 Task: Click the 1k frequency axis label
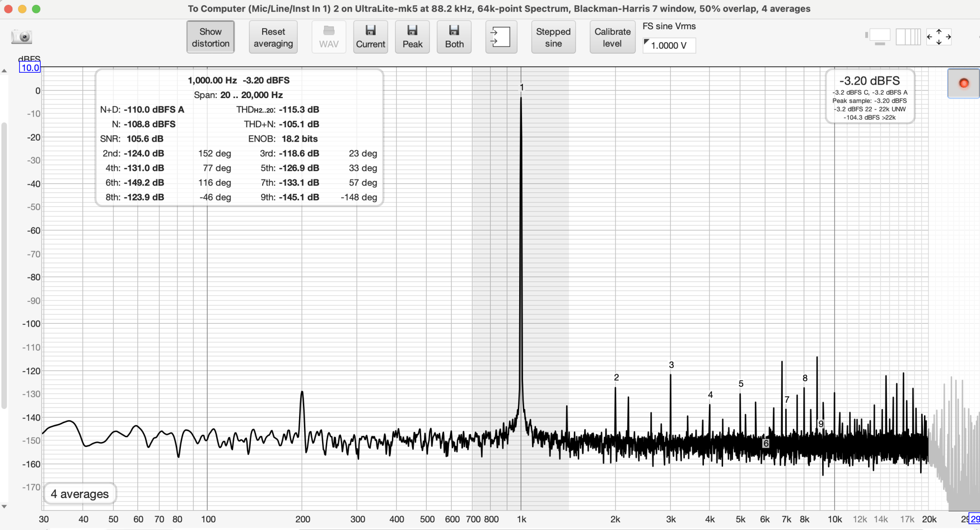pyautogui.click(x=522, y=519)
